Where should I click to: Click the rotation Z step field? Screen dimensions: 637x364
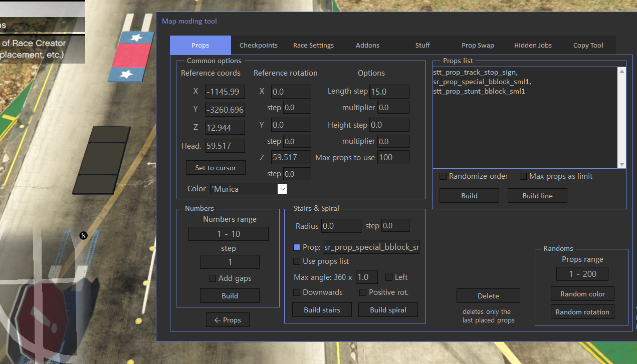pos(297,174)
